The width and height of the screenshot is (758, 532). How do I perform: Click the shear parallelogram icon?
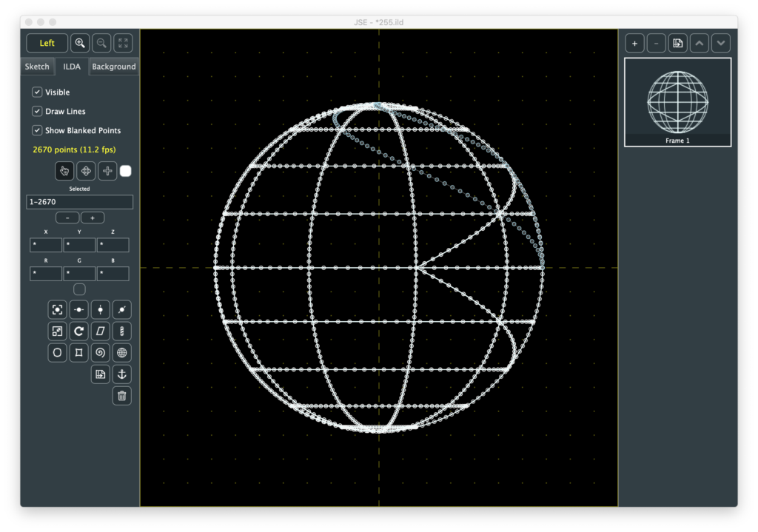(101, 331)
